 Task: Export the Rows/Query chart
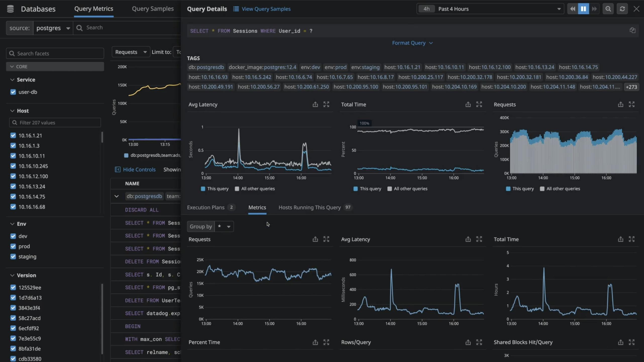[467, 342]
